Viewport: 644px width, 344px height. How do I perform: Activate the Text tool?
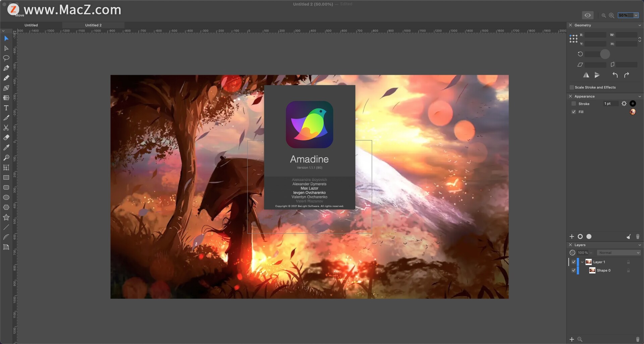6,108
